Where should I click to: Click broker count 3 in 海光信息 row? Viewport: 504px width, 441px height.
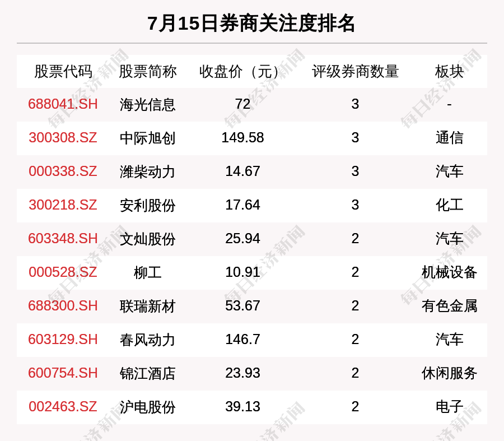pos(355,104)
